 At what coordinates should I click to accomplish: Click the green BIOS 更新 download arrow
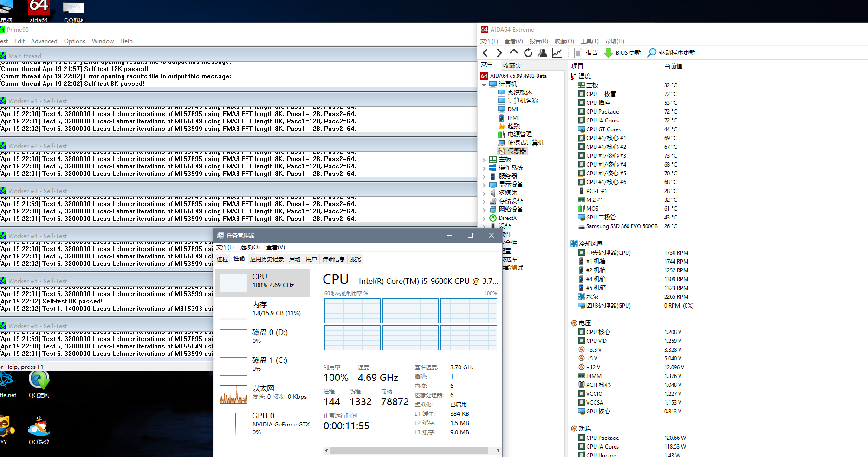pos(608,53)
